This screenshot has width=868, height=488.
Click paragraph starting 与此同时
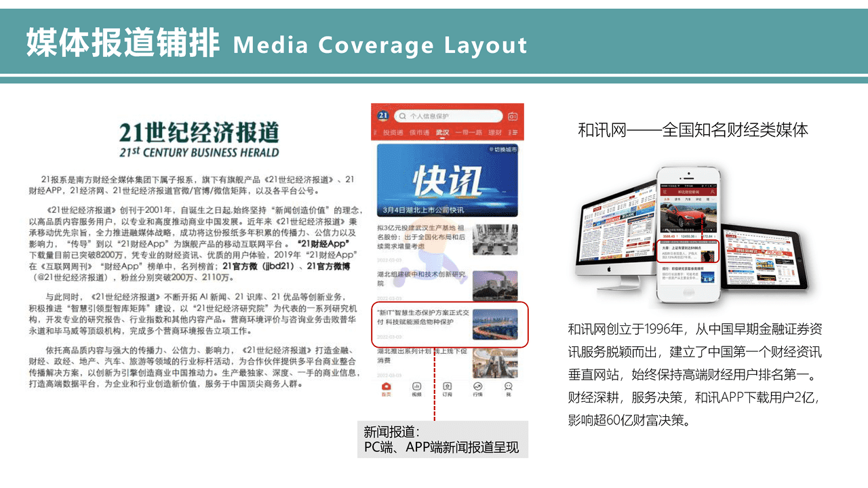click(x=192, y=314)
